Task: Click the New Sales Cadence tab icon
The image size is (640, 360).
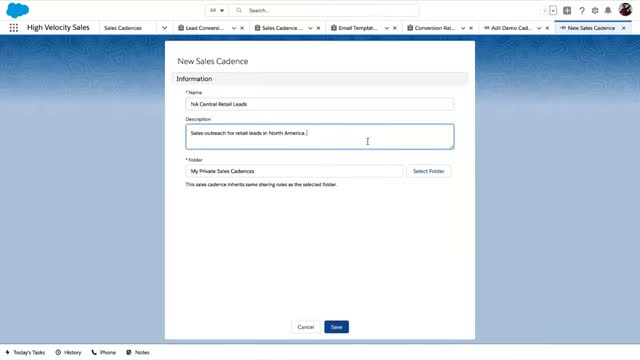Action: (563, 28)
